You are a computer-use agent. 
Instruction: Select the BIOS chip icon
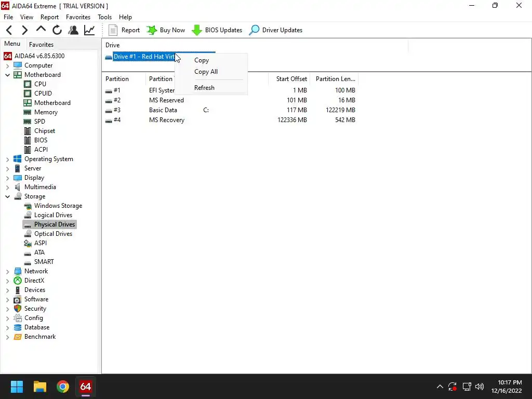pyautogui.click(x=28, y=140)
